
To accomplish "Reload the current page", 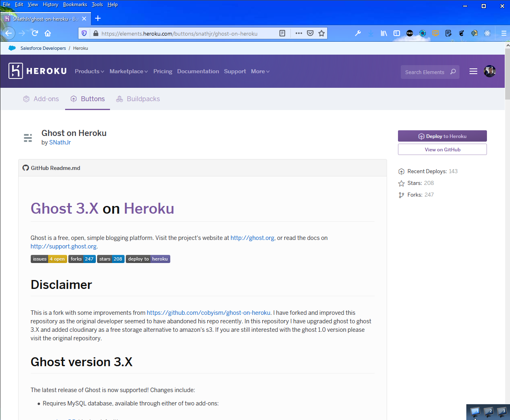I will pos(35,33).
